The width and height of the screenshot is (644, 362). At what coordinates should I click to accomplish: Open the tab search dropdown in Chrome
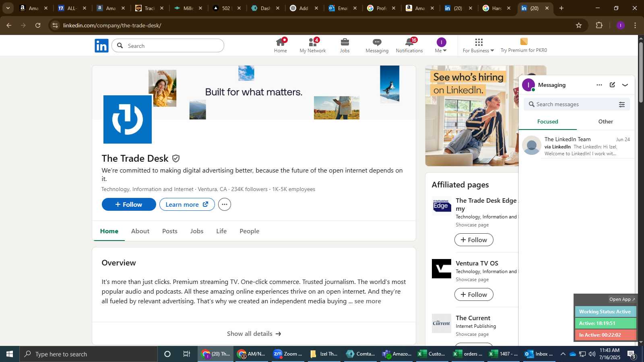[8, 8]
